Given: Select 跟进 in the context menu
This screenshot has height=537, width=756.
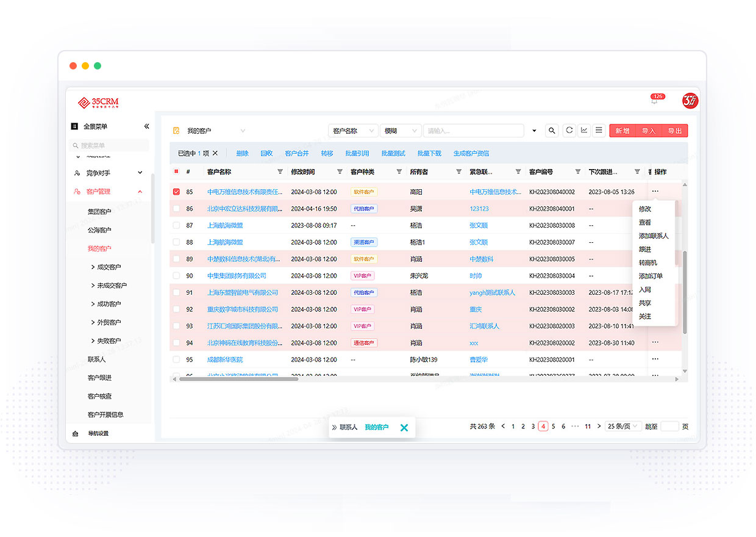Looking at the screenshot, I should (x=645, y=249).
